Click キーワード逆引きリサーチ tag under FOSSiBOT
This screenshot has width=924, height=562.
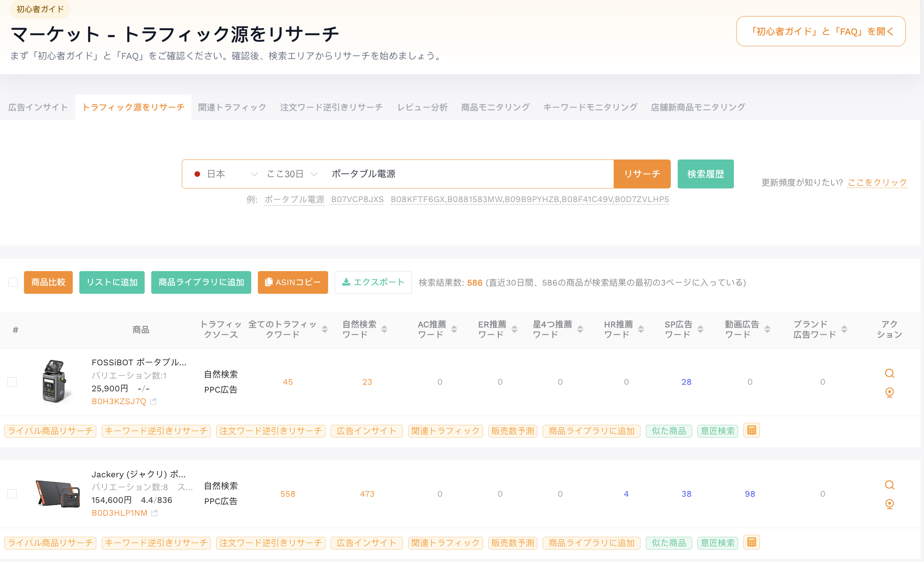click(156, 431)
